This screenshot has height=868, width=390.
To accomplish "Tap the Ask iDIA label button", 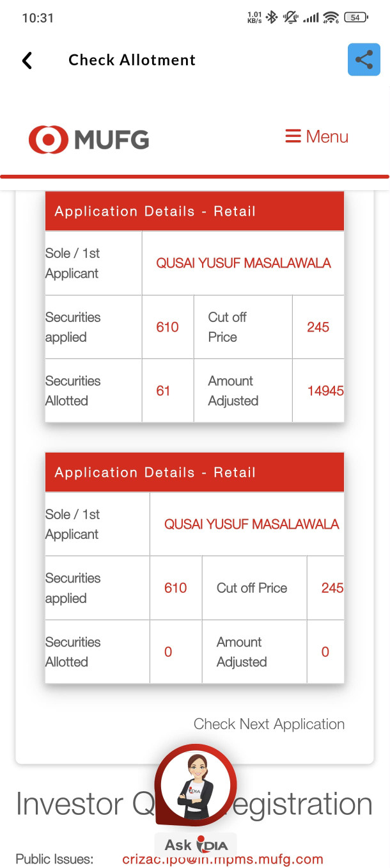I will [196, 845].
